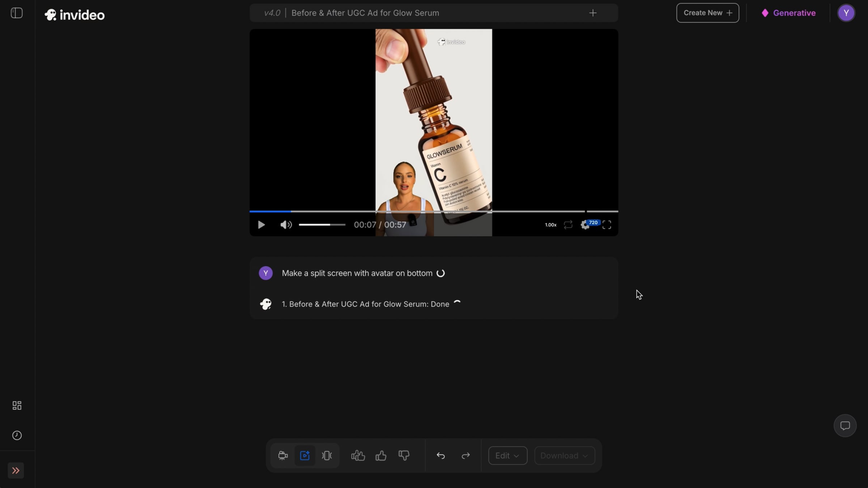Viewport: 868px width, 488px height.
Task: Enter fullscreen video mode
Action: (607, 225)
